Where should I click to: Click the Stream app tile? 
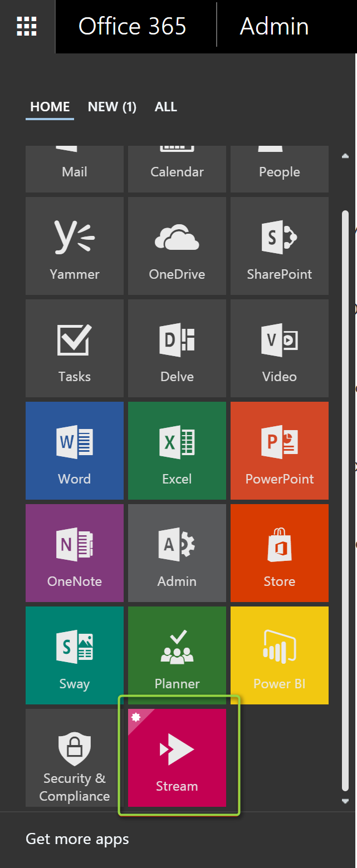pos(177,757)
